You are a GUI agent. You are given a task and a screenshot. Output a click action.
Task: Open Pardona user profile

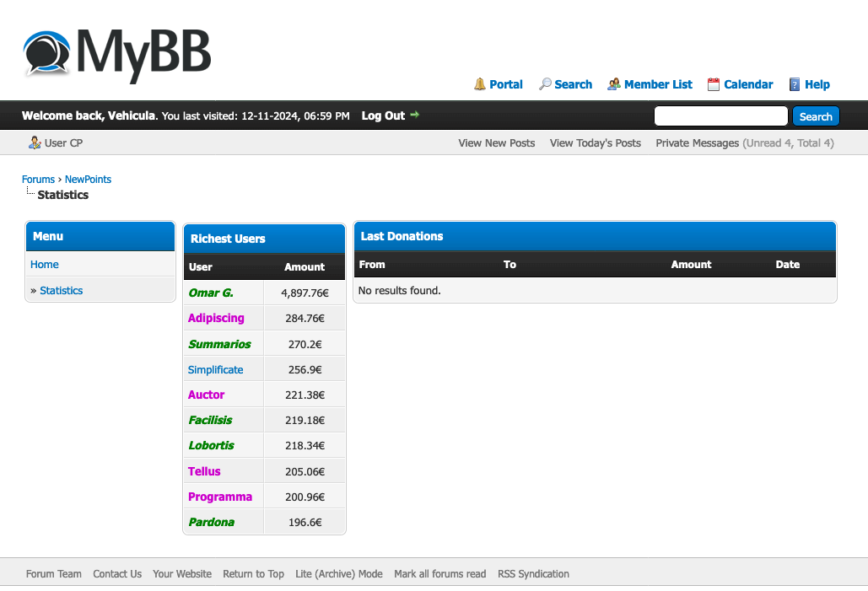point(211,522)
